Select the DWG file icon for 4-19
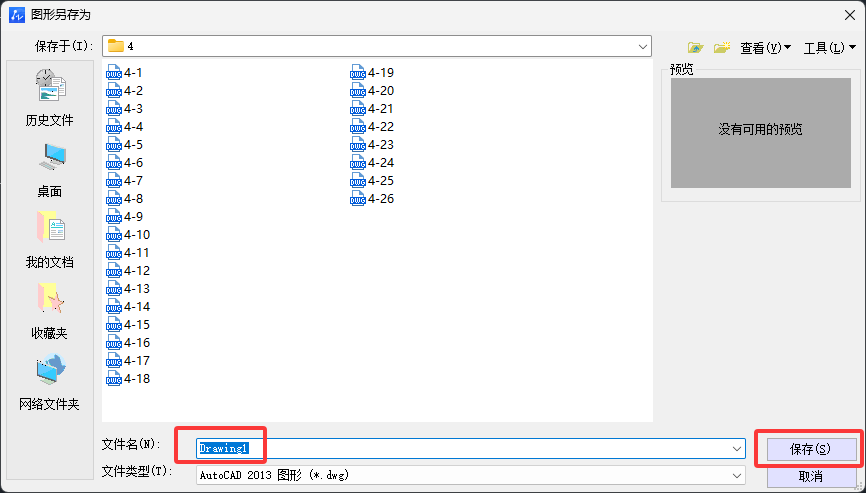The height and width of the screenshot is (493, 866). (x=358, y=72)
